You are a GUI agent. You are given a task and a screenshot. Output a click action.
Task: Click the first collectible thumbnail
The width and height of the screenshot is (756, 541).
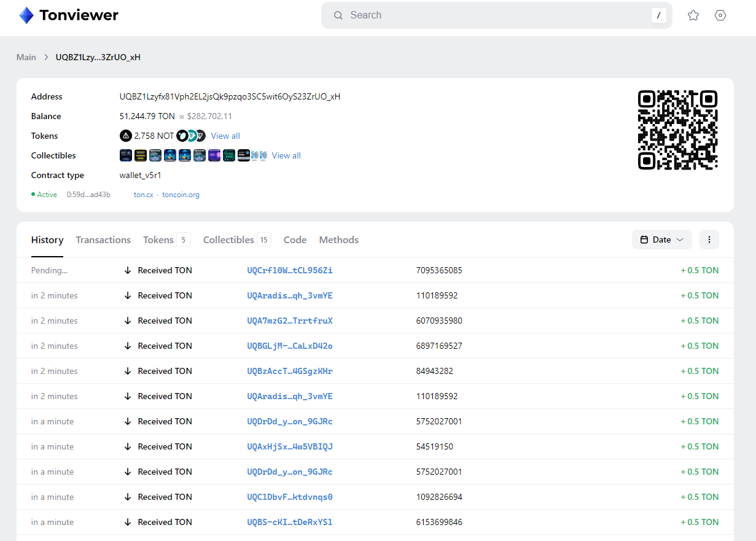coord(125,155)
